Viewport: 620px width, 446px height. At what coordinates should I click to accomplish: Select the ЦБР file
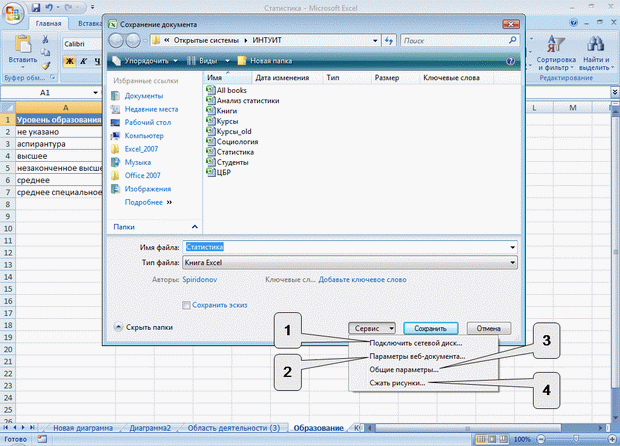tap(219, 172)
